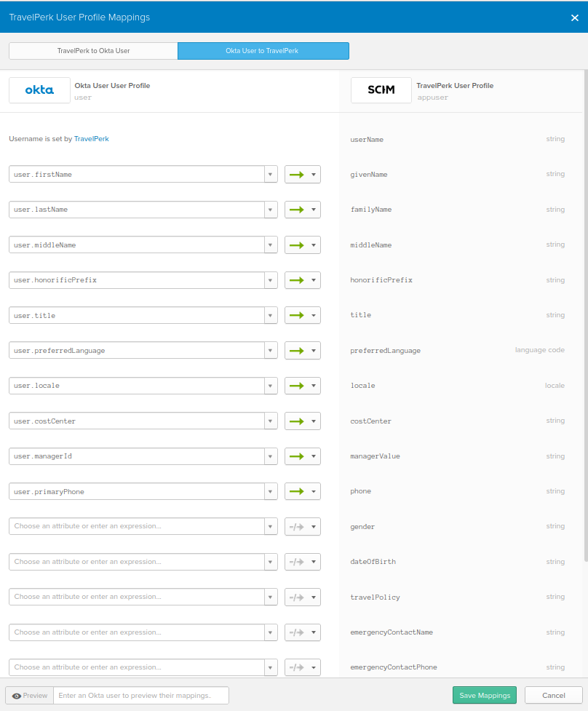Viewport: 588px width, 711px height.
Task: Click the green mapping arrow for costCenter
Action: point(296,421)
